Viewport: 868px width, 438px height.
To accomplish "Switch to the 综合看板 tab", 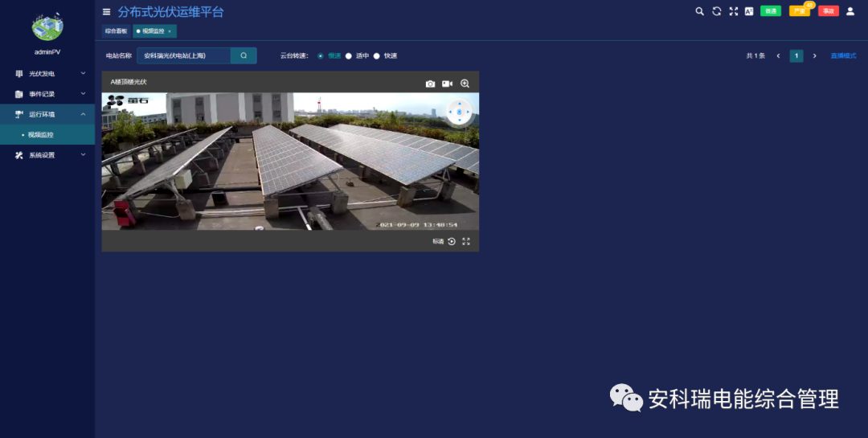I will [x=117, y=31].
